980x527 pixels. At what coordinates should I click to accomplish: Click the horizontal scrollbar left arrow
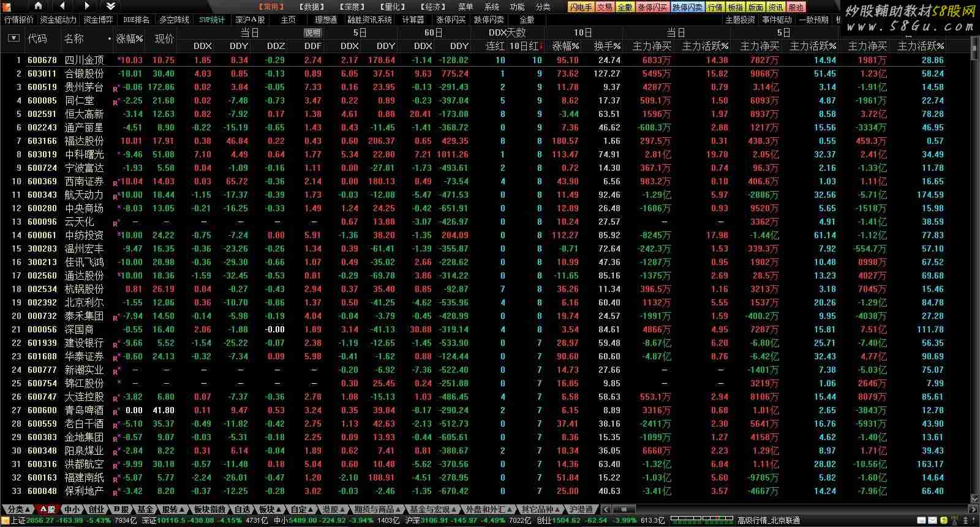(x=606, y=509)
